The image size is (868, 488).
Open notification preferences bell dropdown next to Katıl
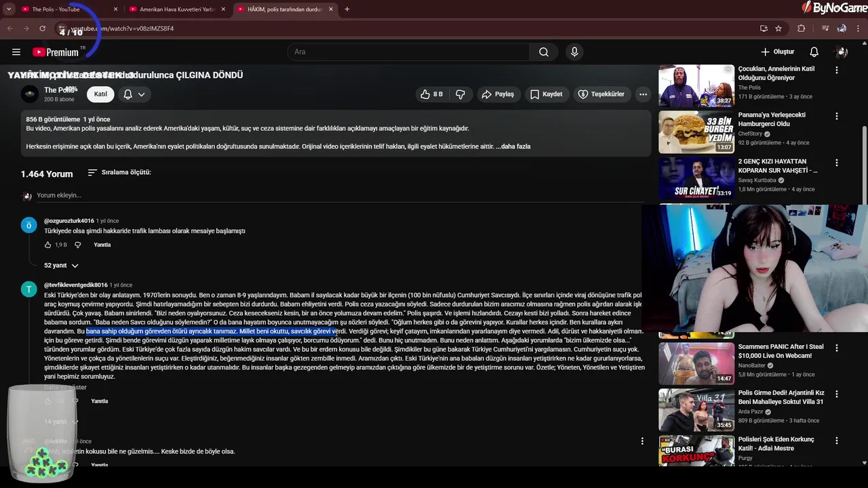(134, 94)
